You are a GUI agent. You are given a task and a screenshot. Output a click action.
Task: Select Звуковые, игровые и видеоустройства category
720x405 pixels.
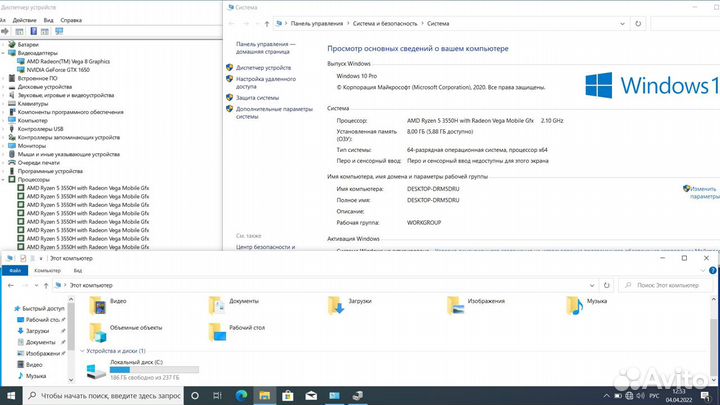pyautogui.click(x=66, y=96)
